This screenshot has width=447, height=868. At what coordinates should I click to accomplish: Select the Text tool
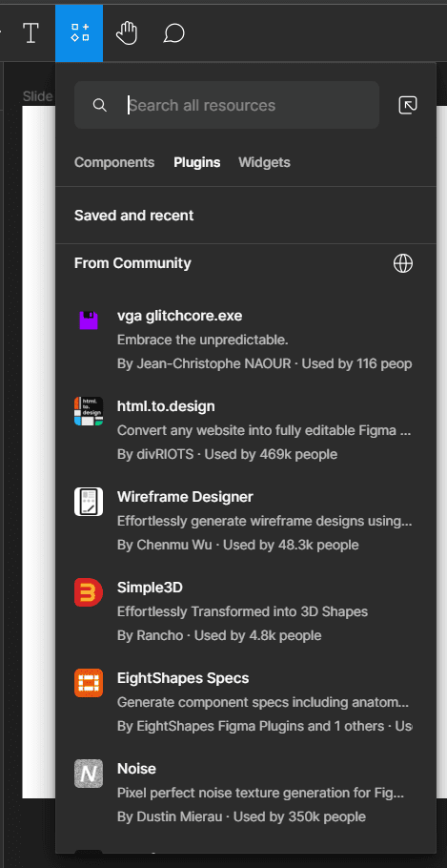31,33
